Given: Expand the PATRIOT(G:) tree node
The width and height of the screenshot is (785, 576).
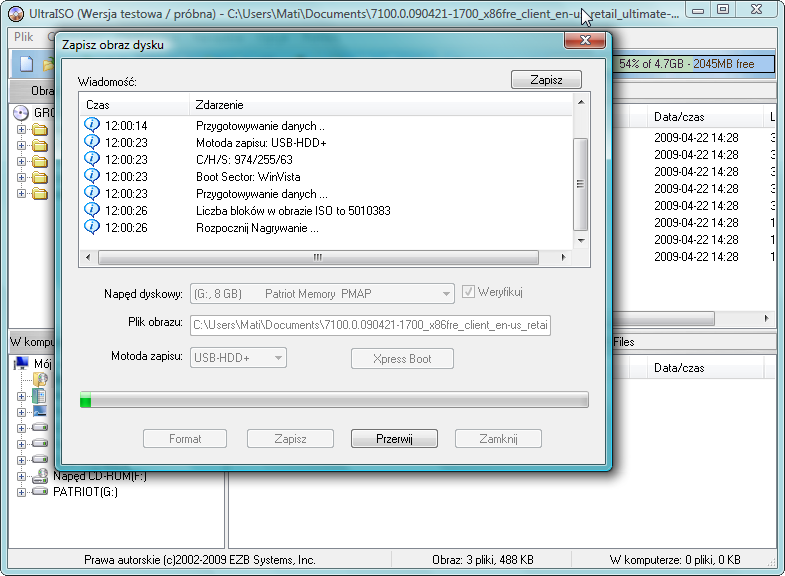Looking at the screenshot, I should pos(21,492).
